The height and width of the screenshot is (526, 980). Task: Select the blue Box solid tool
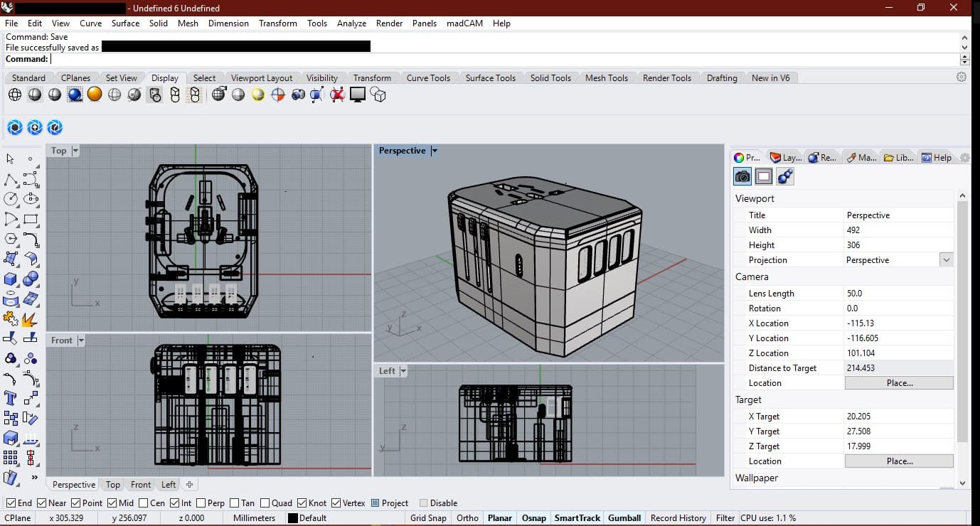click(11, 279)
